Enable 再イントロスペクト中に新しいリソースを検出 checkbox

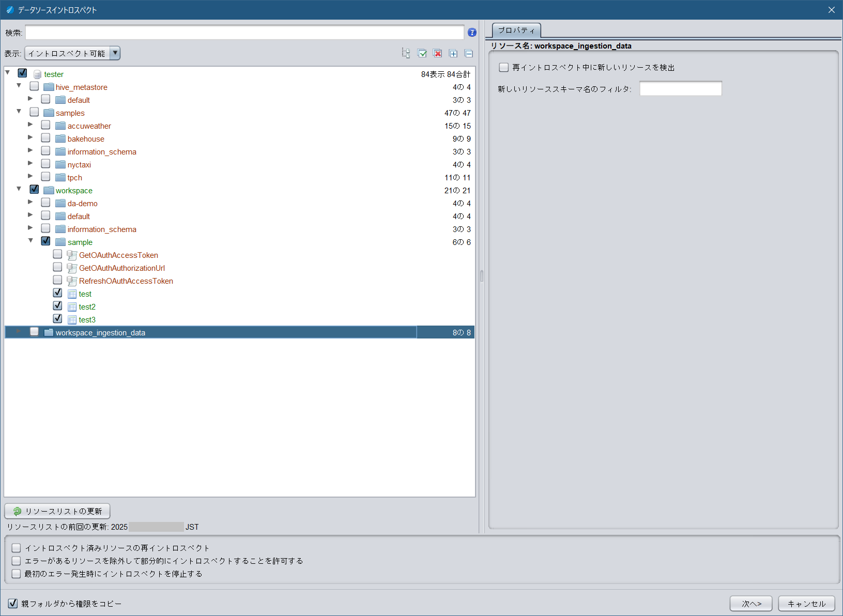click(504, 67)
